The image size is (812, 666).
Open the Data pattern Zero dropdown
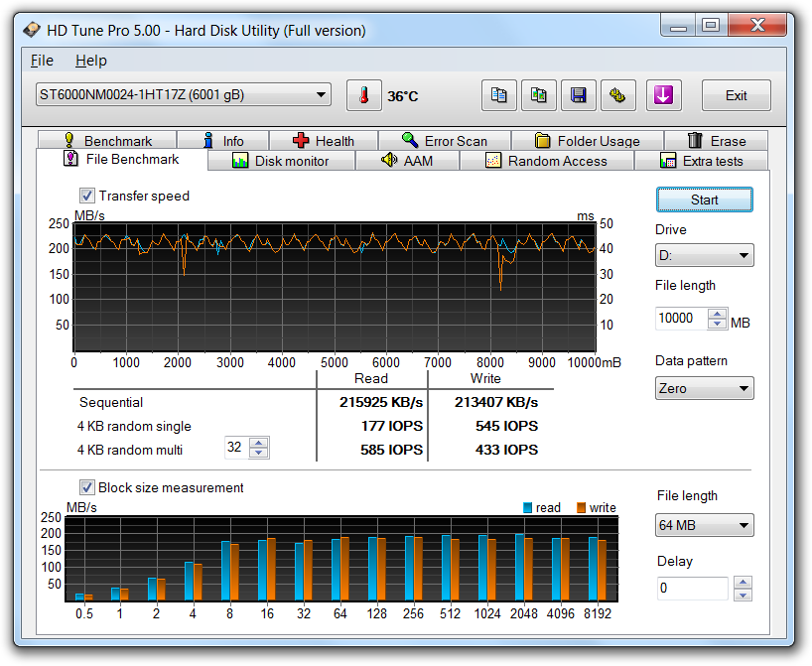point(704,389)
